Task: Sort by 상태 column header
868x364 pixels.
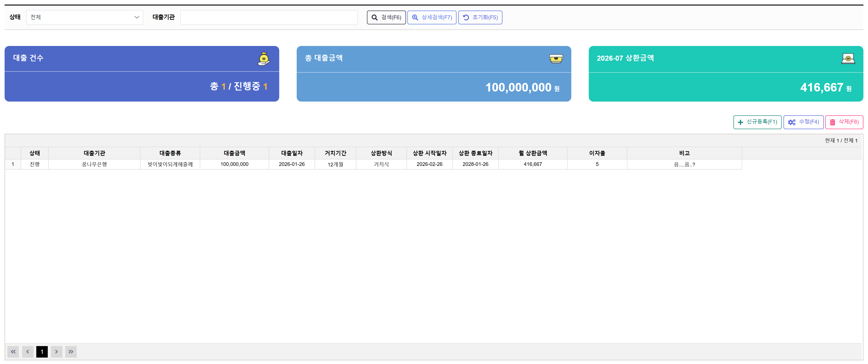Action: click(x=35, y=153)
